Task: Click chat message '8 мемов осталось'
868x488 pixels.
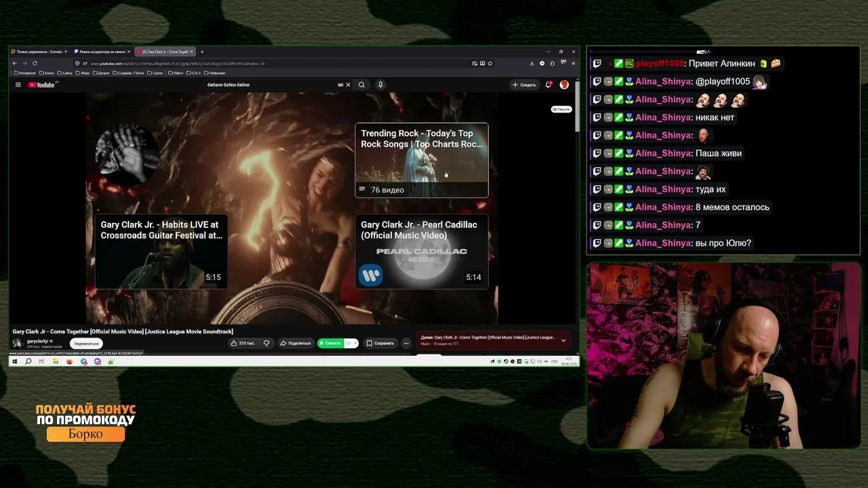Action: click(x=732, y=207)
